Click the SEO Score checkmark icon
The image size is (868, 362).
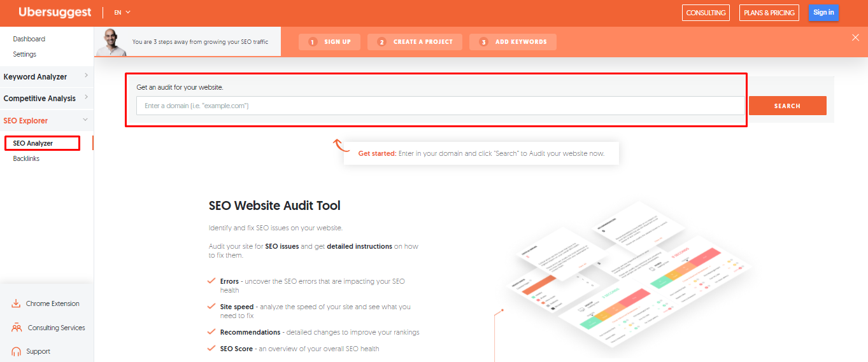(x=211, y=348)
